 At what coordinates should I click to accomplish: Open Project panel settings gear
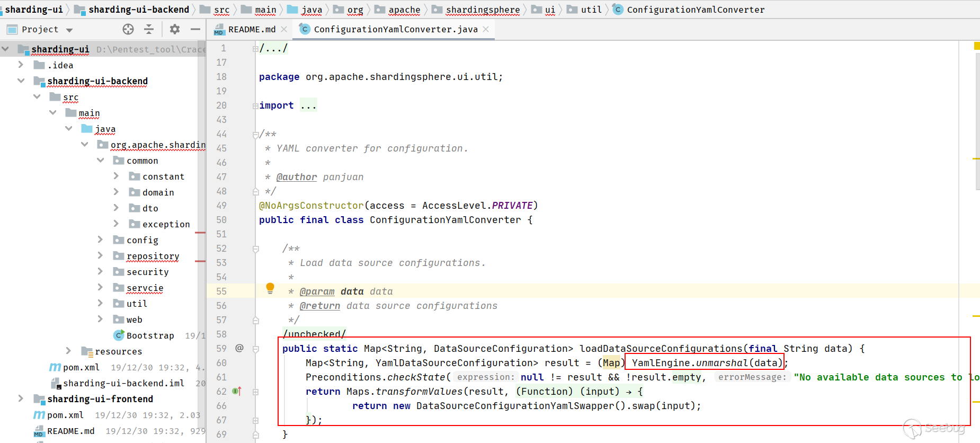[175, 29]
